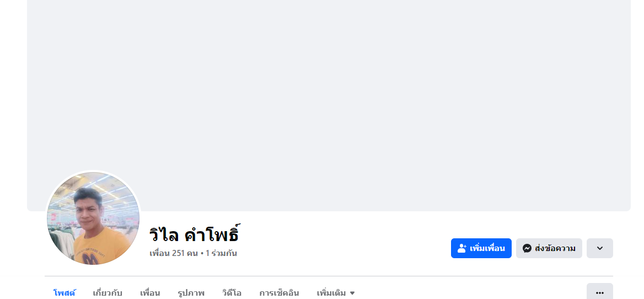The image size is (644, 299).
Task: Click the person-plus icon for adding friend
Action: (462, 248)
